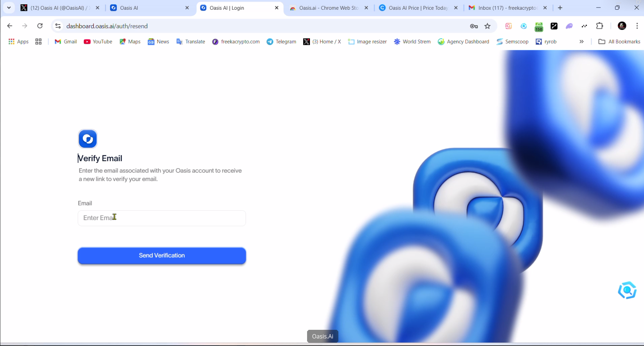Screen dimensions: 644x346
Task: Click the green 150 extension icon
Action: click(x=539, y=27)
